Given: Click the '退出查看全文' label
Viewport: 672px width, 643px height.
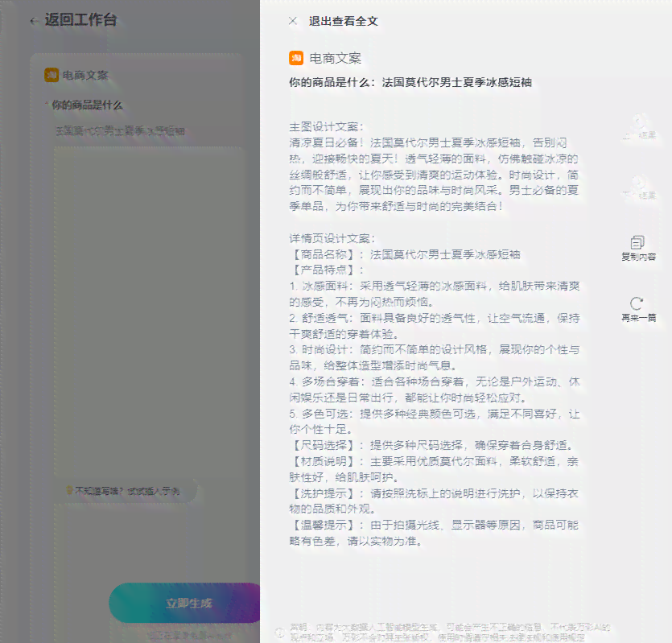Looking at the screenshot, I should pos(344,21).
